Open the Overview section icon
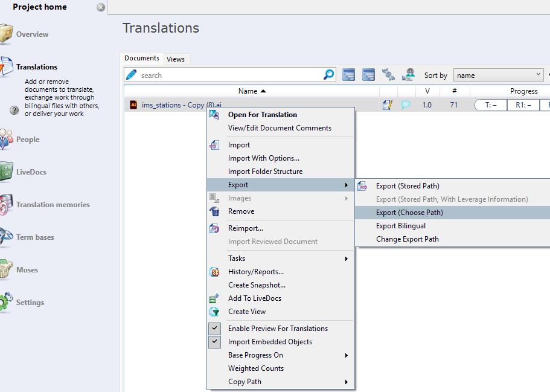The height and width of the screenshot is (392, 550). pos(6,34)
